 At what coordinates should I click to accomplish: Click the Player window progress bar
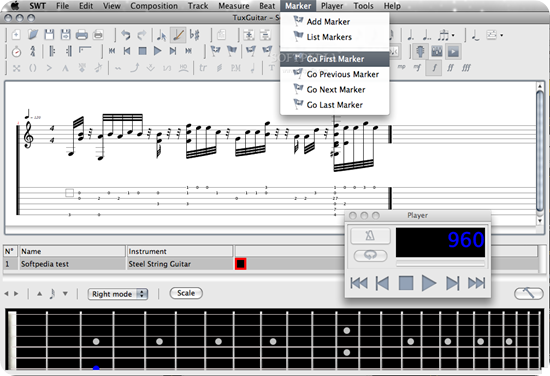point(440,263)
